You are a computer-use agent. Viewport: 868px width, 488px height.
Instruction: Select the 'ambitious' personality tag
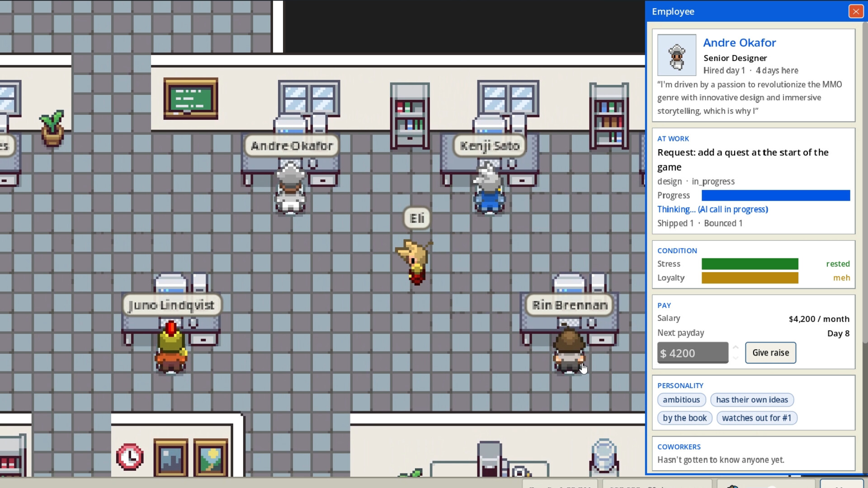[x=681, y=400]
